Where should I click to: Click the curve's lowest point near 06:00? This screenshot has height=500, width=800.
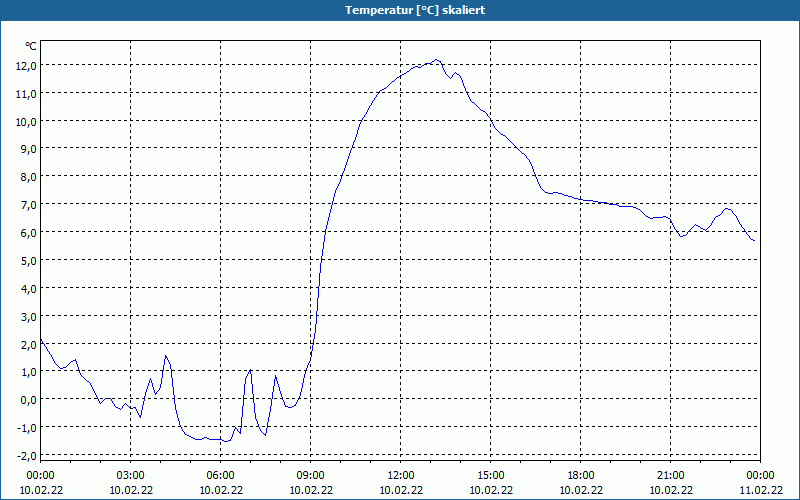click(x=227, y=441)
